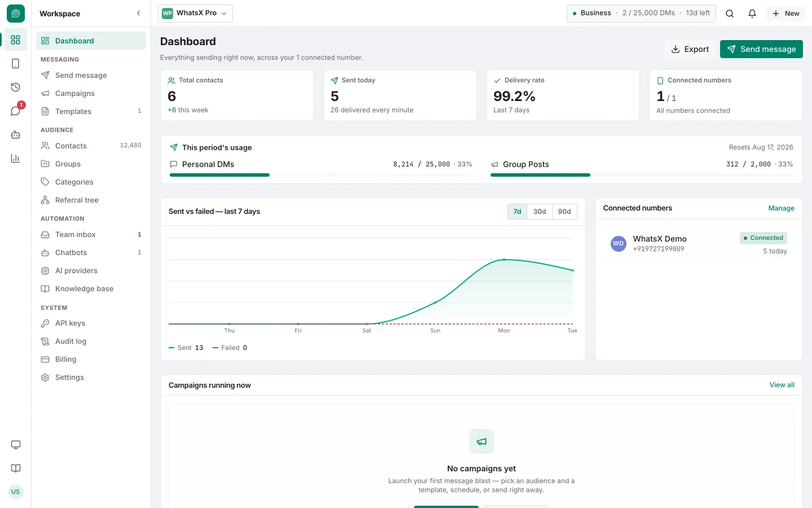Screen dimensions: 812x508
Task: Click the Knowledge base book icon
Action: point(45,288)
